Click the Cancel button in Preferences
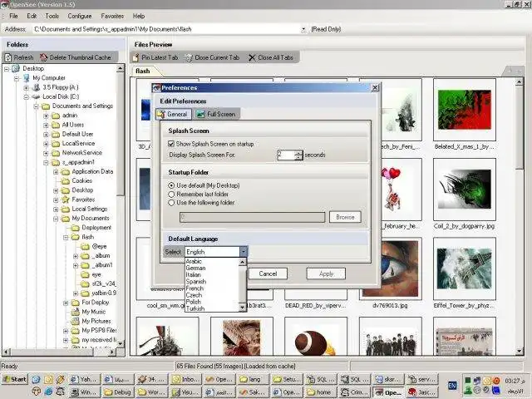Image resolution: width=532 pixels, height=399 pixels. click(x=267, y=273)
